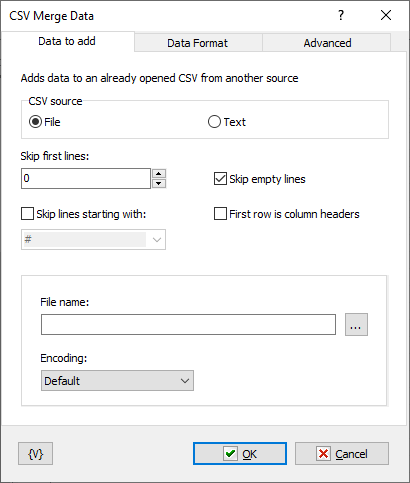The width and height of the screenshot is (410, 483).
Task: Decrease skip first lines spinner down arrow
Action: coord(159,183)
